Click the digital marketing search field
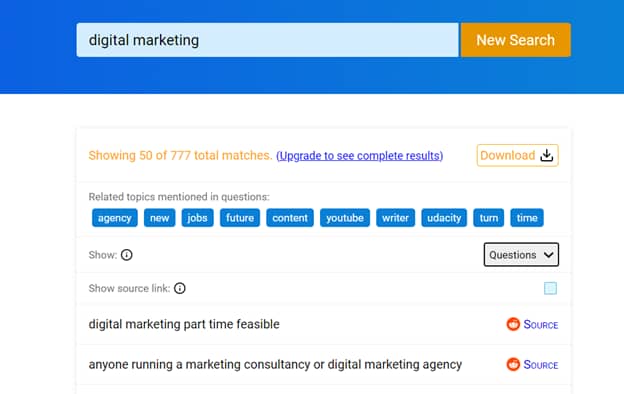 tap(267, 40)
